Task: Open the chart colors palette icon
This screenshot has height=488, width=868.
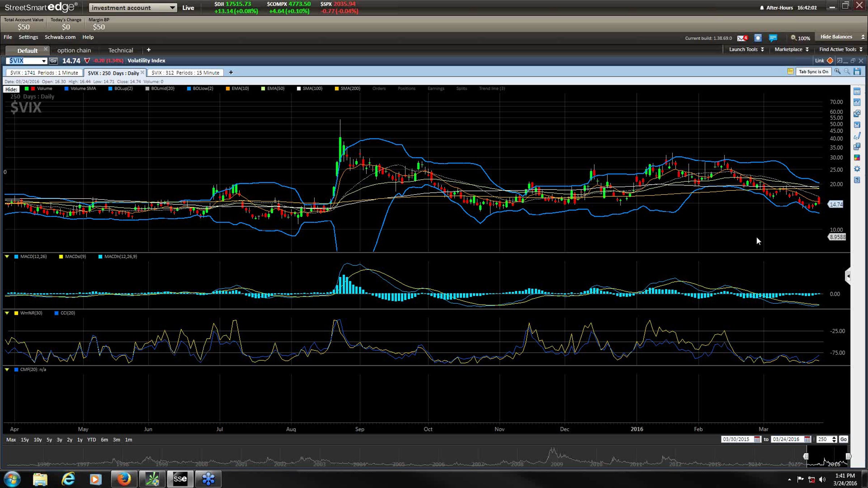Action: pos(857,158)
